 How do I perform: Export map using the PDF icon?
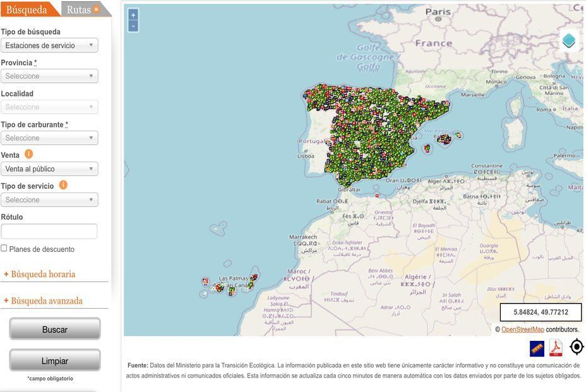pyautogui.click(x=556, y=348)
